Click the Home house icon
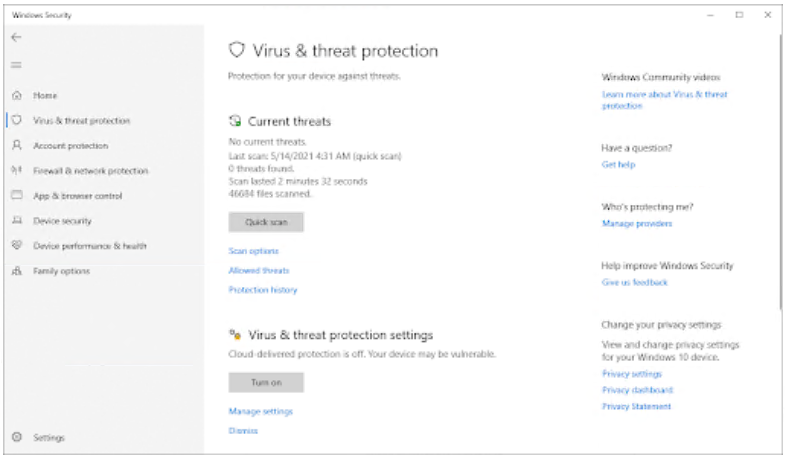This screenshot has width=786, height=457. 17,95
